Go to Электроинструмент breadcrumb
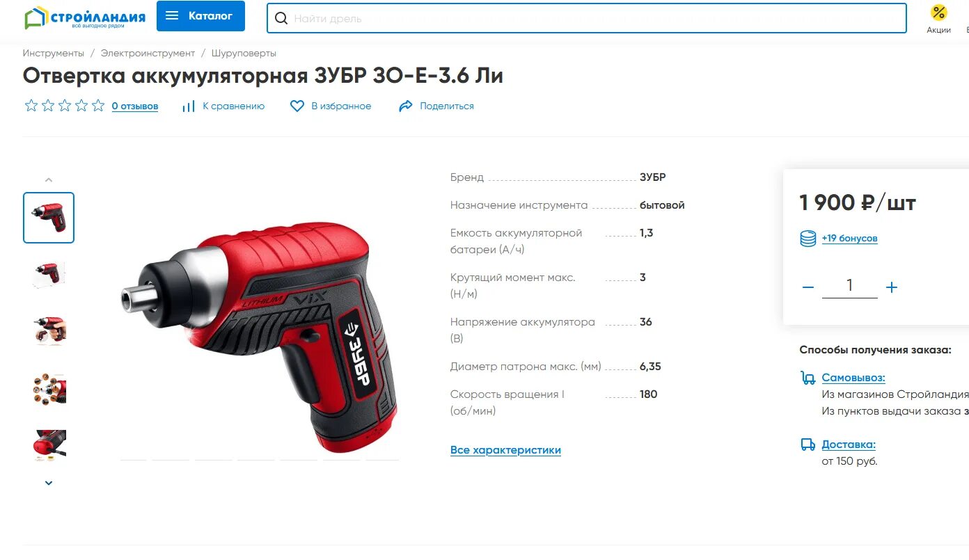The width and height of the screenshot is (969, 560). (148, 53)
